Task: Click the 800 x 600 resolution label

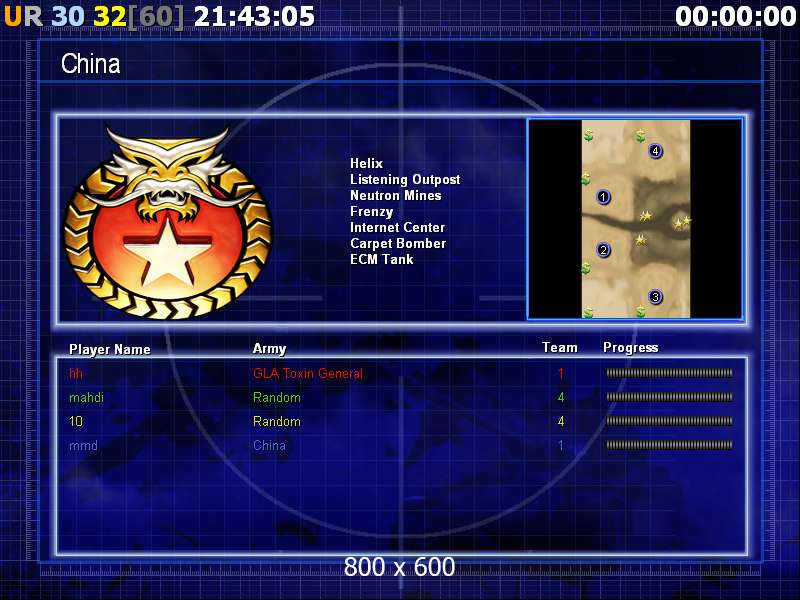Action: pyautogui.click(x=399, y=567)
